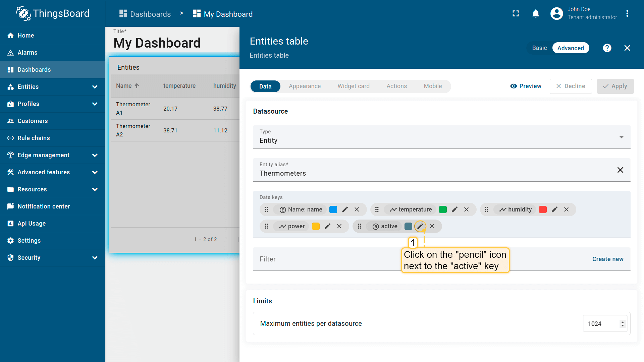Open the three-dot user menu
This screenshot has height=362, width=644.
627,14
